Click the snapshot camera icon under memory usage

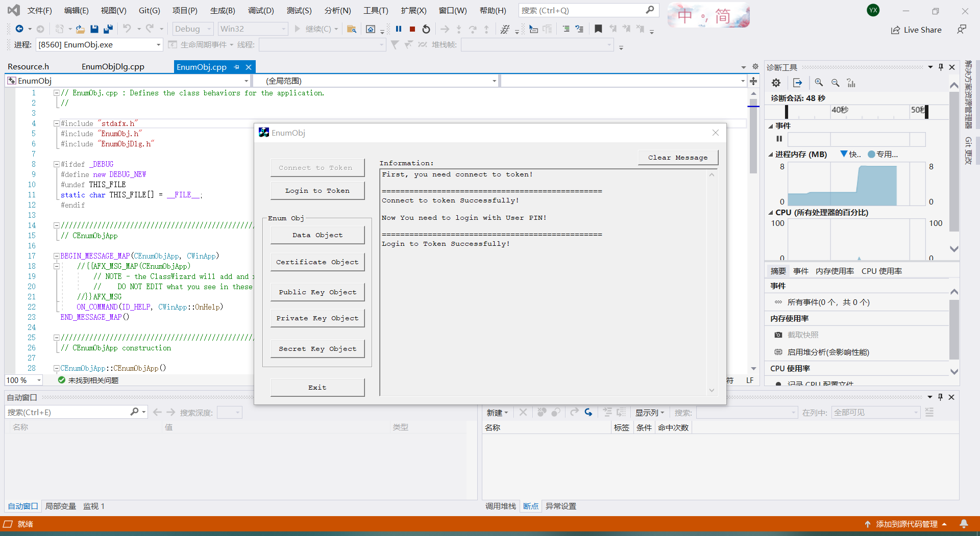778,335
